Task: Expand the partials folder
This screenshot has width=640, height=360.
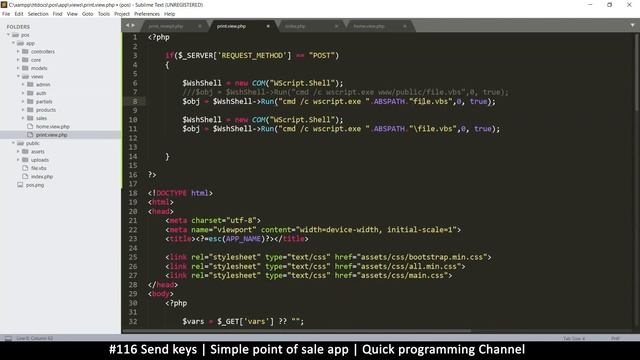Action: pyautogui.click(x=23, y=101)
